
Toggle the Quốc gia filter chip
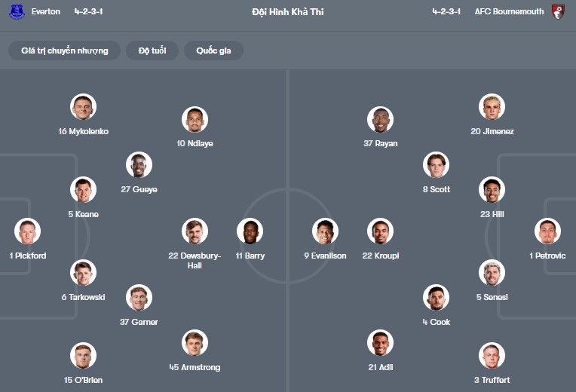click(213, 51)
